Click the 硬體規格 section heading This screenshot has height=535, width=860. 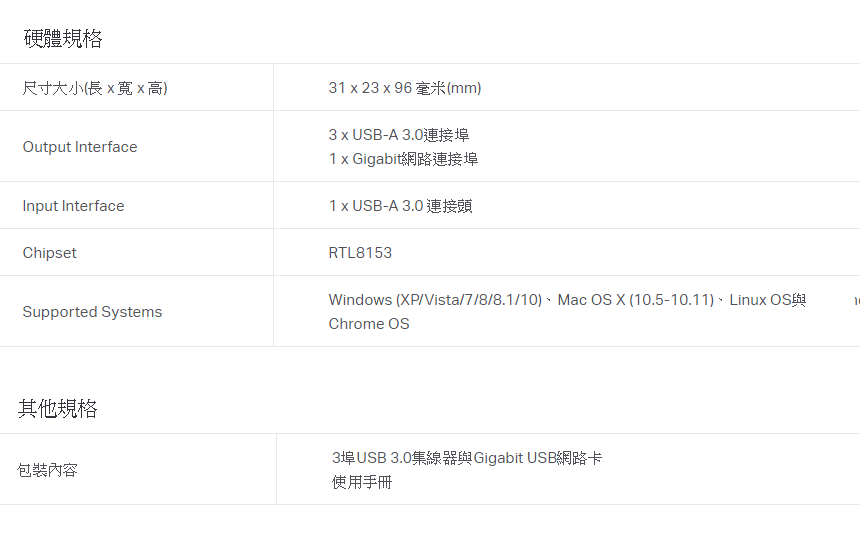point(62,39)
